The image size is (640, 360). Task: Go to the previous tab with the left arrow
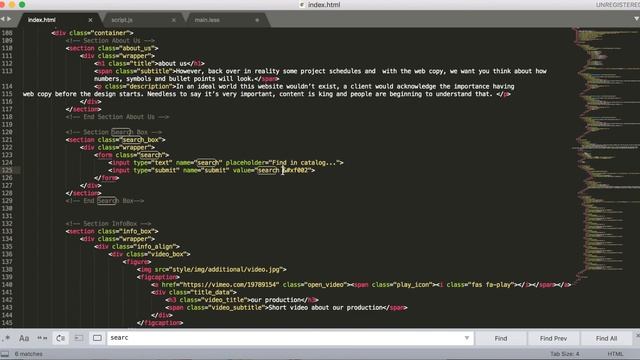tap(2, 19)
